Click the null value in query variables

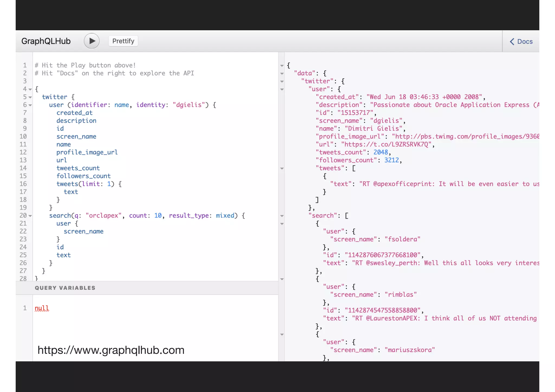click(x=42, y=308)
